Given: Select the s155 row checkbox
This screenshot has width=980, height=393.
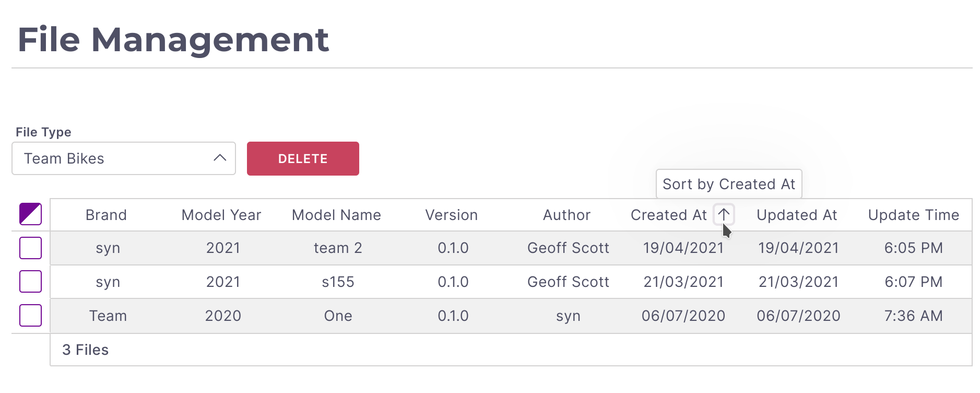Looking at the screenshot, I should [x=30, y=282].
